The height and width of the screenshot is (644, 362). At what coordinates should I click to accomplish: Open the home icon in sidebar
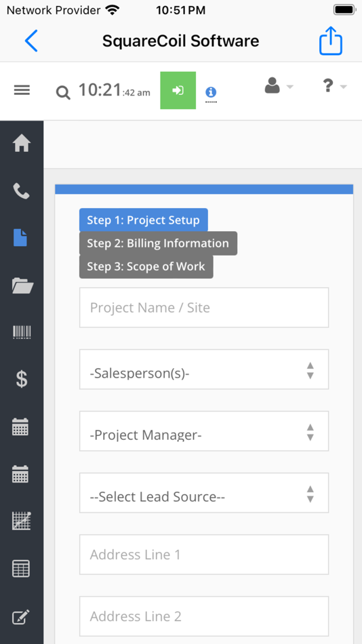pyautogui.click(x=22, y=143)
